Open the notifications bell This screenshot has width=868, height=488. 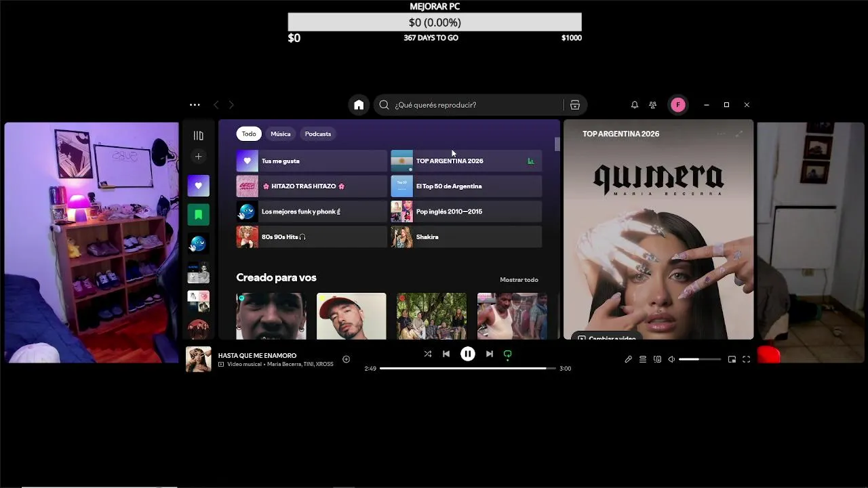(x=635, y=105)
